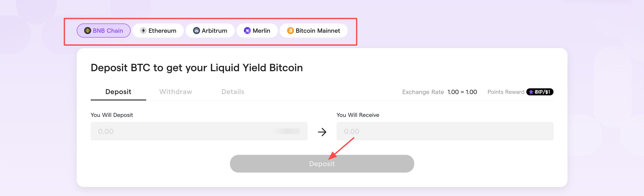Viewport: 644px width, 196px height.
Task: Click the You Will Receive amount field
Action: pos(445,131)
